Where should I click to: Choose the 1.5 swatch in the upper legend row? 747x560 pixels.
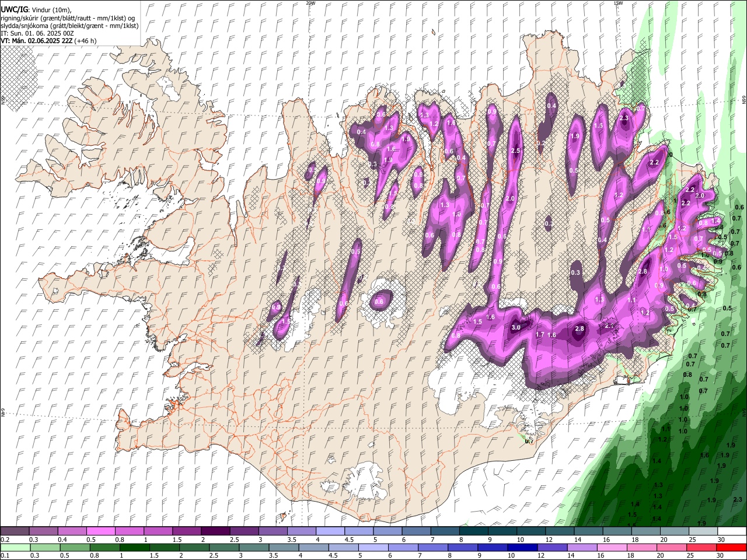pyautogui.click(x=187, y=531)
